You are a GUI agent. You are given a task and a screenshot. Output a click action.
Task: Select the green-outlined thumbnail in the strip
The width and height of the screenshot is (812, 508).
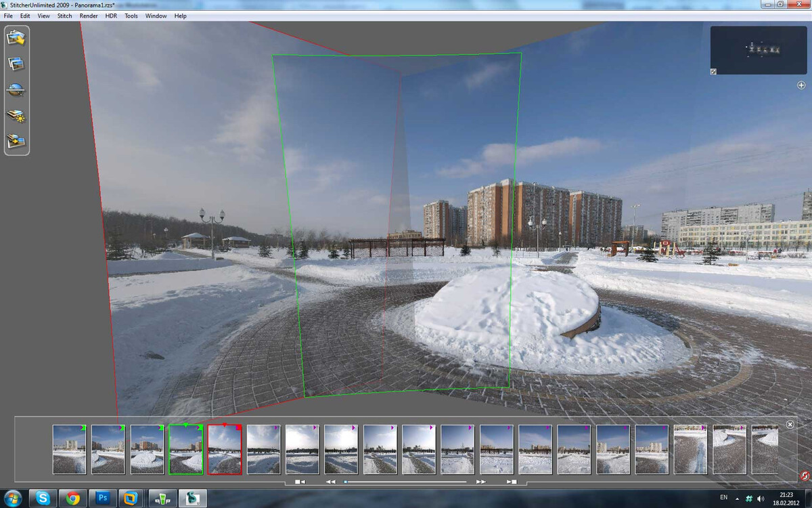(185, 449)
